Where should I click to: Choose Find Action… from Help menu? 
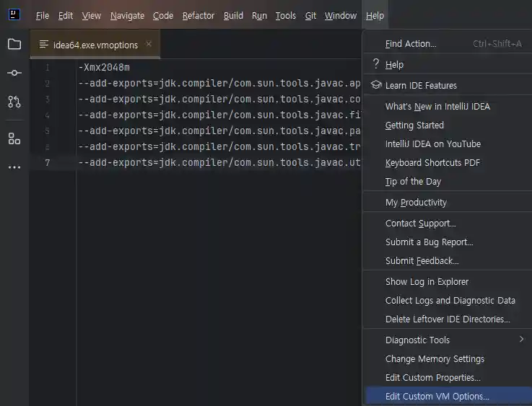448,44
